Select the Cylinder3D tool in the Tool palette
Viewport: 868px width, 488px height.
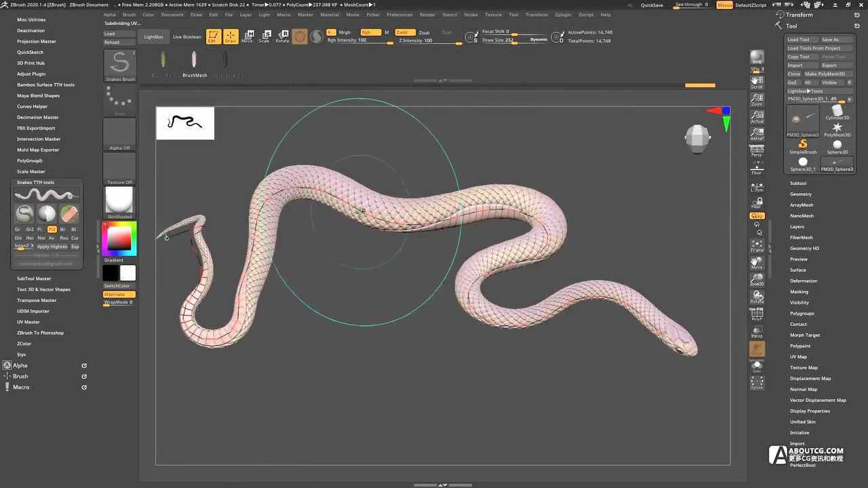coord(836,112)
